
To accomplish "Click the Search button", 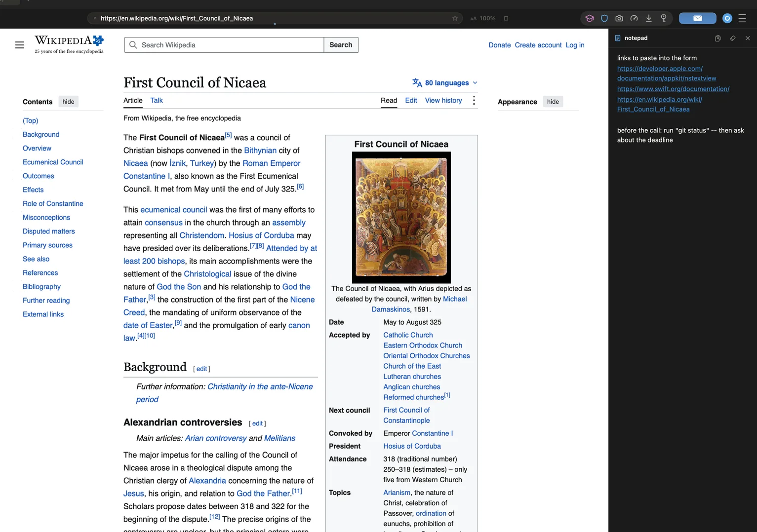I will (341, 45).
